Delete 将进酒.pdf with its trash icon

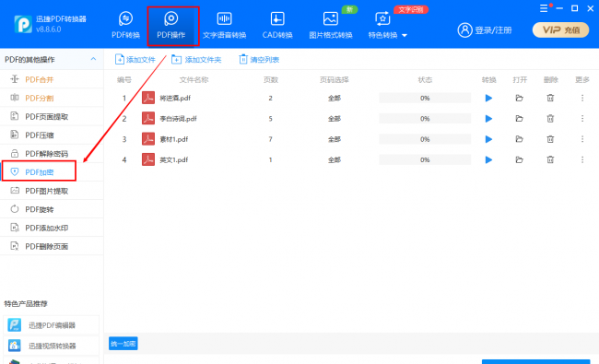pos(550,99)
